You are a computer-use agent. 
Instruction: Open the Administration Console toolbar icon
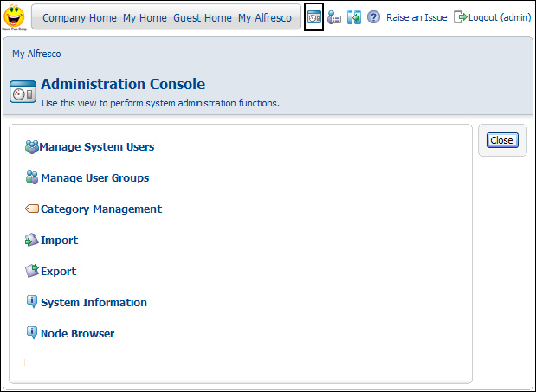click(x=313, y=17)
